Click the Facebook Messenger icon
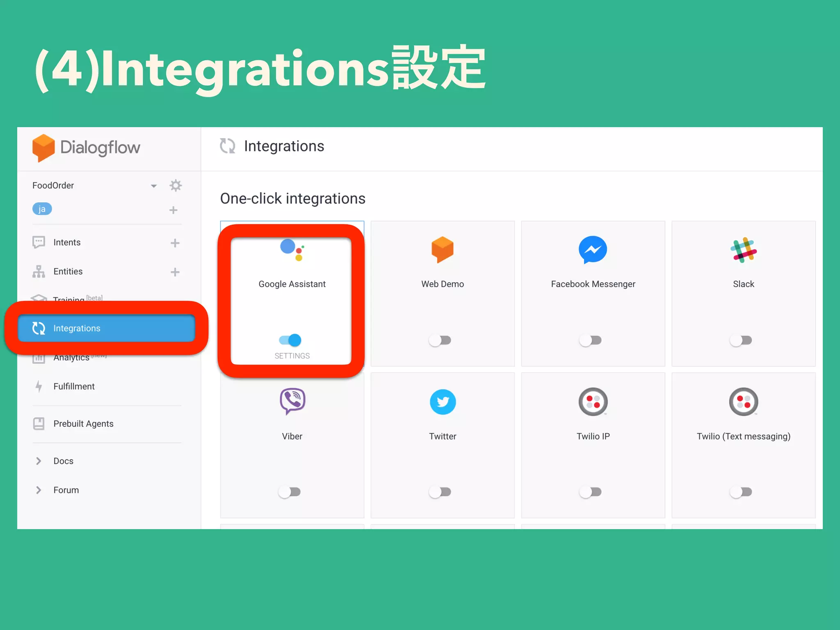This screenshot has height=630, width=840. coord(593,250)
